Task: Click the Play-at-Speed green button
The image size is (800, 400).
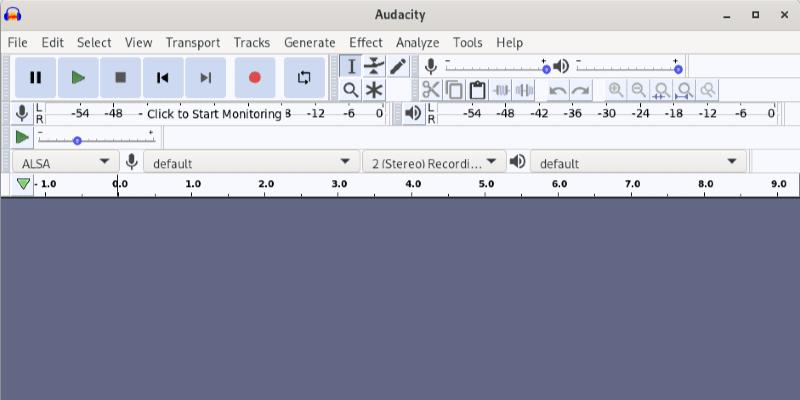Action: (x=22, y=137)
